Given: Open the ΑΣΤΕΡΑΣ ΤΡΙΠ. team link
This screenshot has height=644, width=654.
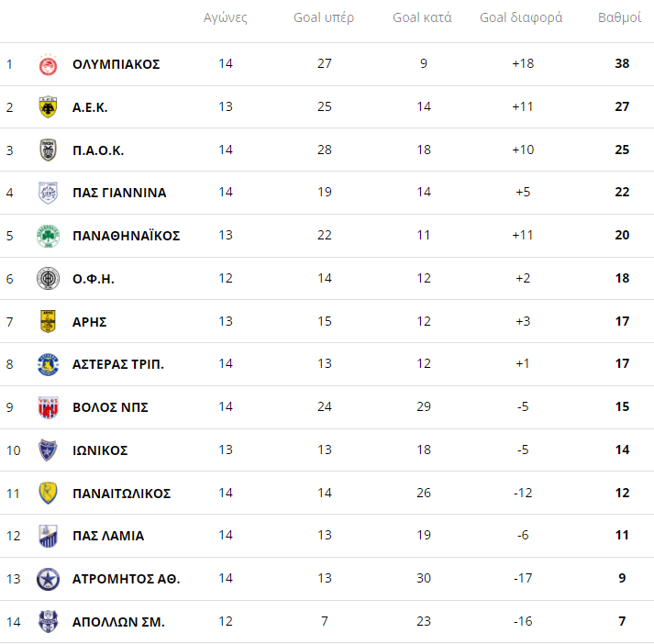Looking at the screenshot, I should coord(118,364).
